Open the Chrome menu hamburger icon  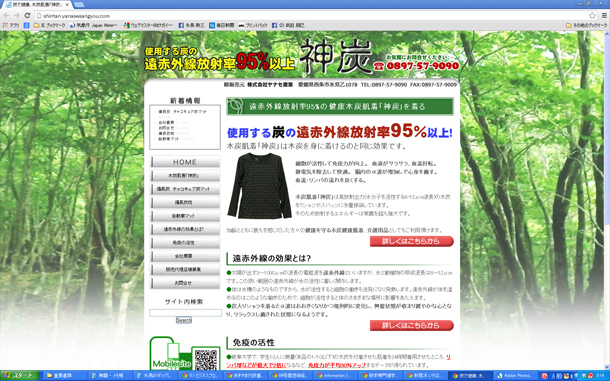(604, 16)
